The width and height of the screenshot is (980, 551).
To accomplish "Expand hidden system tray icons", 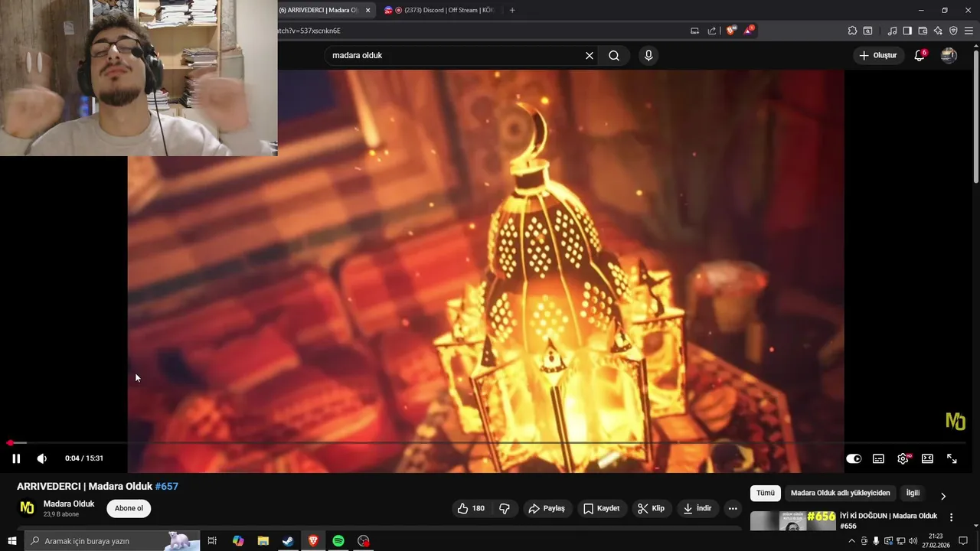I will pyautogui.click(x=851, y=541).
